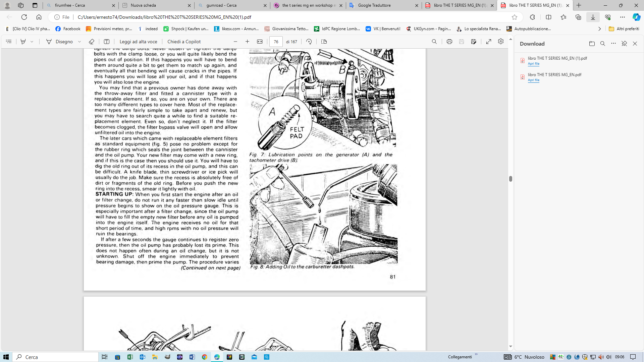644x362 pixels.
Task: Click the page number input field
Action: pos(276,42)
